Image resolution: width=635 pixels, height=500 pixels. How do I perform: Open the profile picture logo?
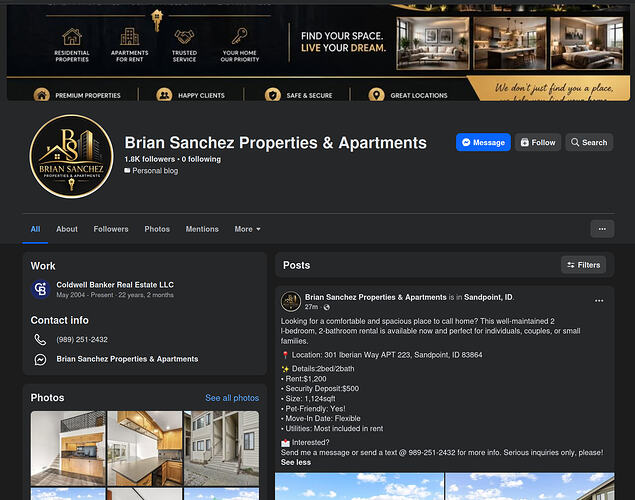pos(72,156)
